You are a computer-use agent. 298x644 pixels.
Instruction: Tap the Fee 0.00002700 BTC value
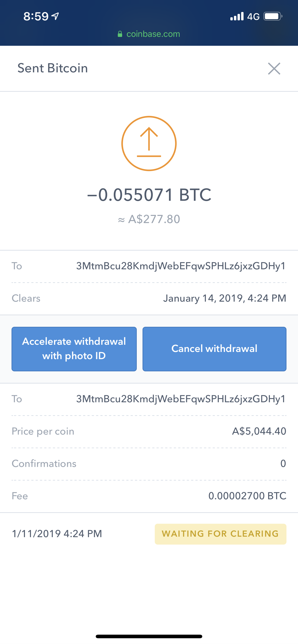pos(247,496)
